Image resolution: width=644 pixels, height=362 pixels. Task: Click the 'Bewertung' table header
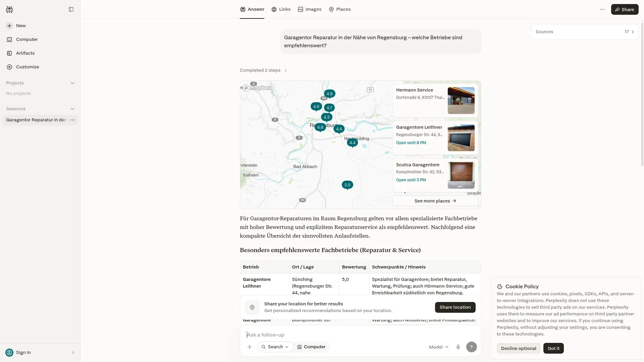pos(354,267)
